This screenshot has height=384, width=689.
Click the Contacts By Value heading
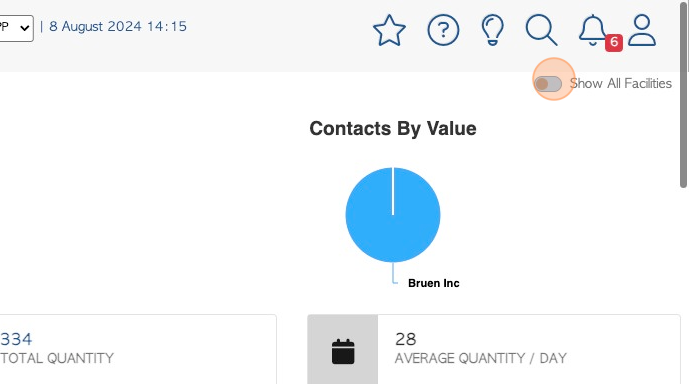click(393, 129)
